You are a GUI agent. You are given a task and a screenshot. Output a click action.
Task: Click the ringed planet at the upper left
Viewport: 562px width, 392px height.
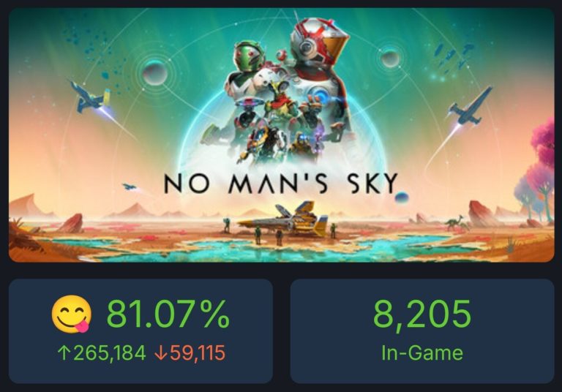154,72
